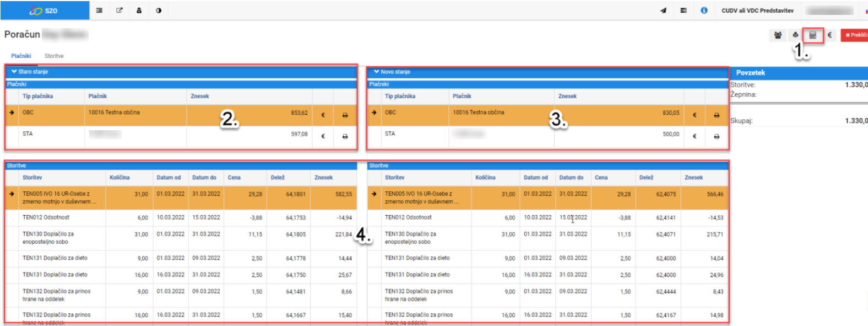The image size is (868, 326).
Task: Open CUDV ali VDC Predstavitev dropdown
Action: [757, 10]
